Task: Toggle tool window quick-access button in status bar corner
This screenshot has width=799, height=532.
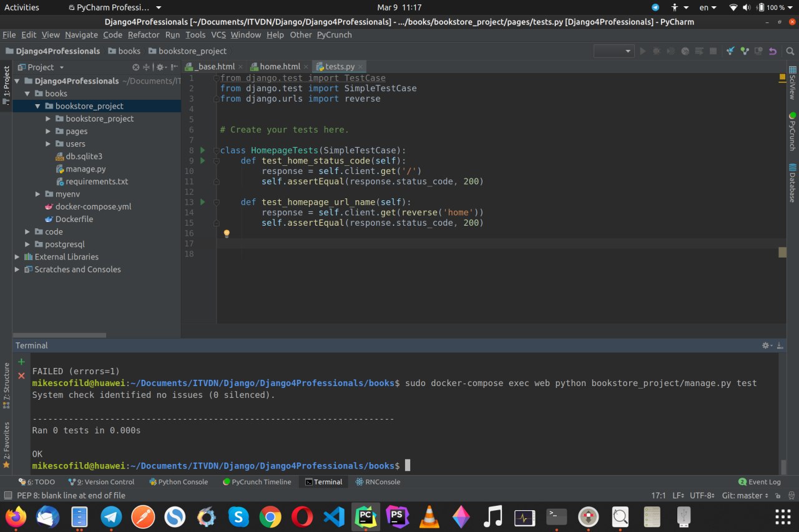Action: point(7,496)
